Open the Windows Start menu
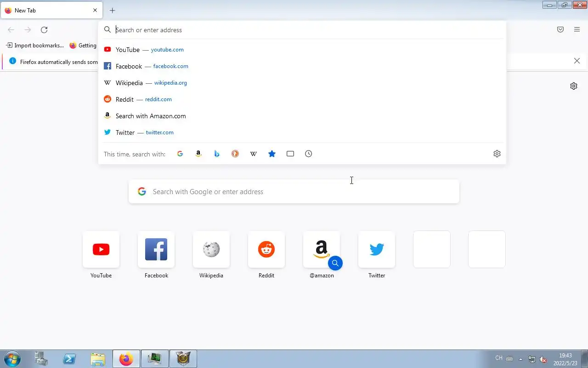The image size is (588, 368). [x=12, y=359]
